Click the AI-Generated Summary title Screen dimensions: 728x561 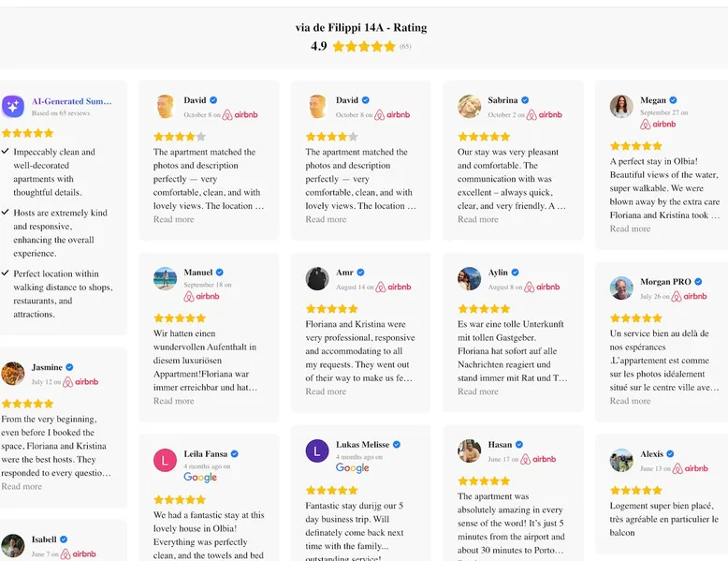coord(72,101)
